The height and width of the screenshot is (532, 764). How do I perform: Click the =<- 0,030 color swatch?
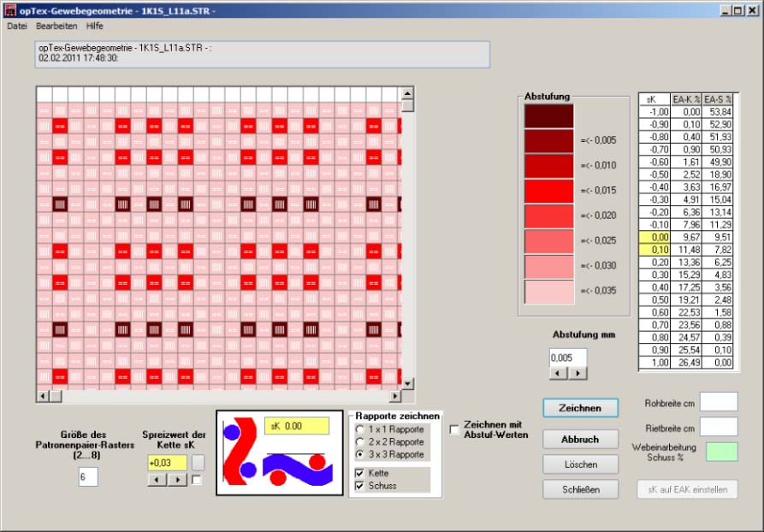click(x=549, y=267)
